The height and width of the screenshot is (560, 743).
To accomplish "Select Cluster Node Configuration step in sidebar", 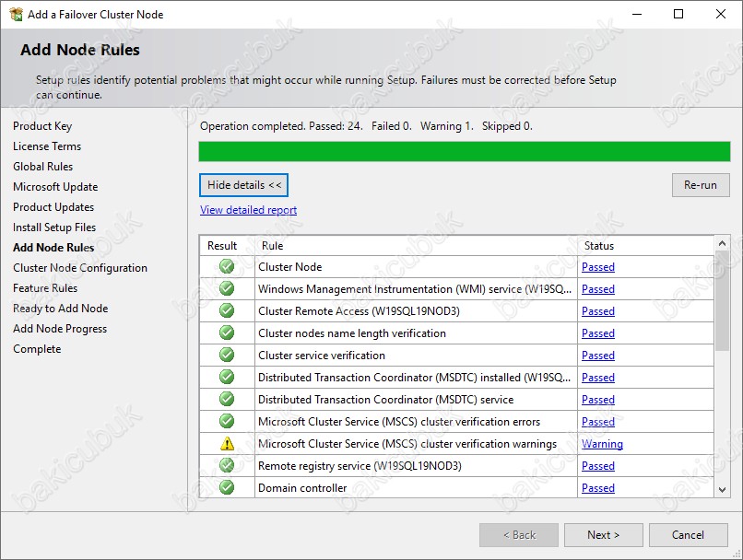I will coord(80,268).
